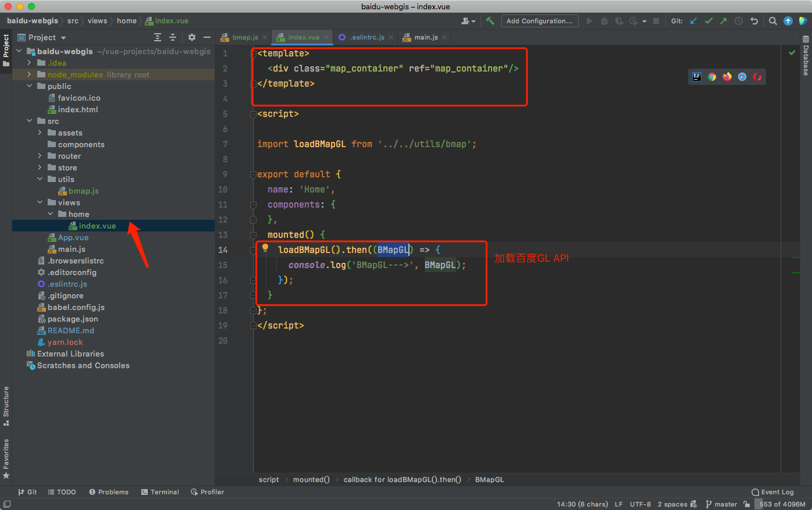812x510 pixels.
Task: Open the TODO tool window
Action: click(x=62, y=492)
